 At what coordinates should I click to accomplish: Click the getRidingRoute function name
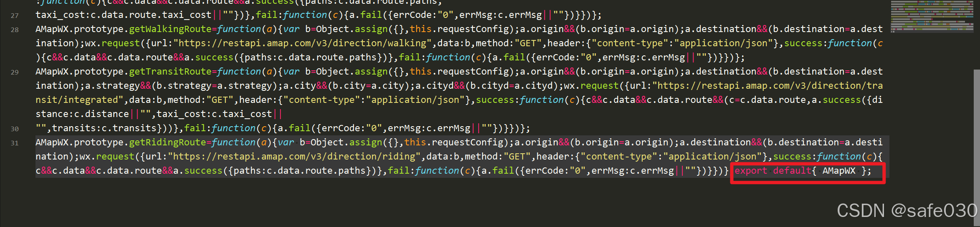tap(167, 142)
